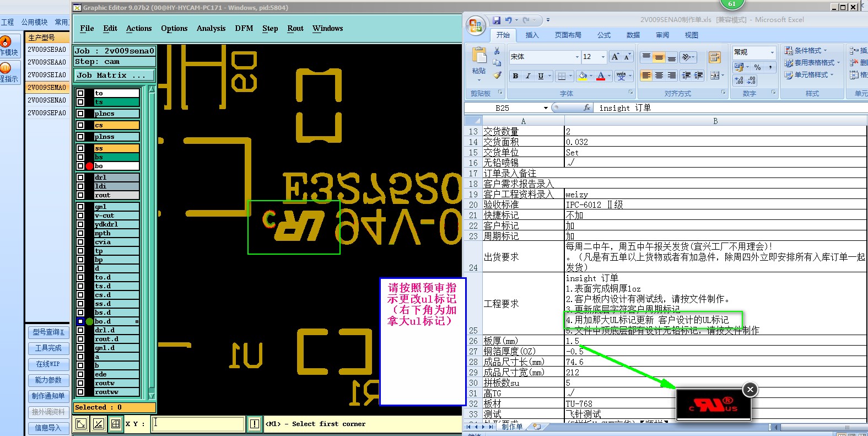Click the Paste clipboard icon
The height and width of the screenshot is (436, 868).
(x=479, y=56)
